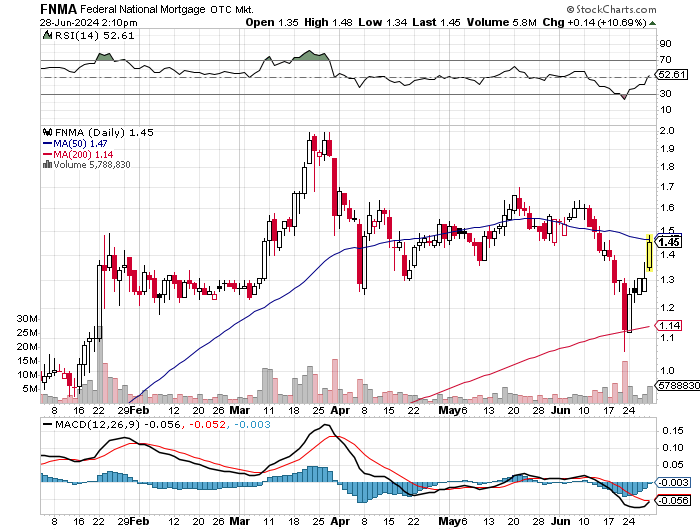This screenshot has width=700, height=530.
Task: Click the 52.61 value tag on RSI axis
Action: pos(672,75)
